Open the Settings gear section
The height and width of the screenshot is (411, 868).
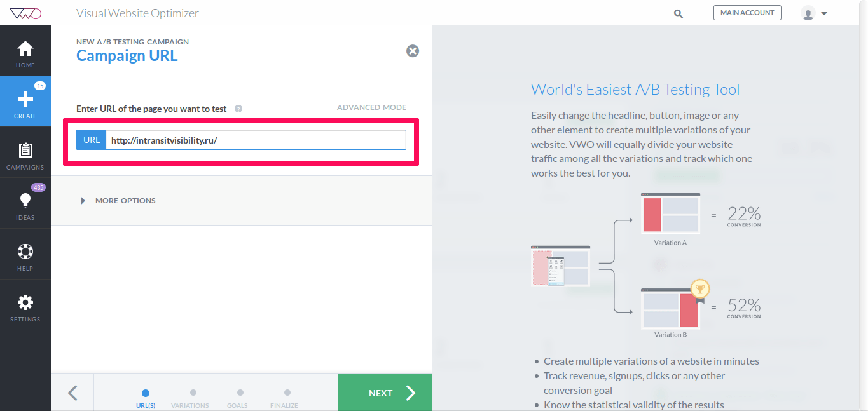point(25,305)
